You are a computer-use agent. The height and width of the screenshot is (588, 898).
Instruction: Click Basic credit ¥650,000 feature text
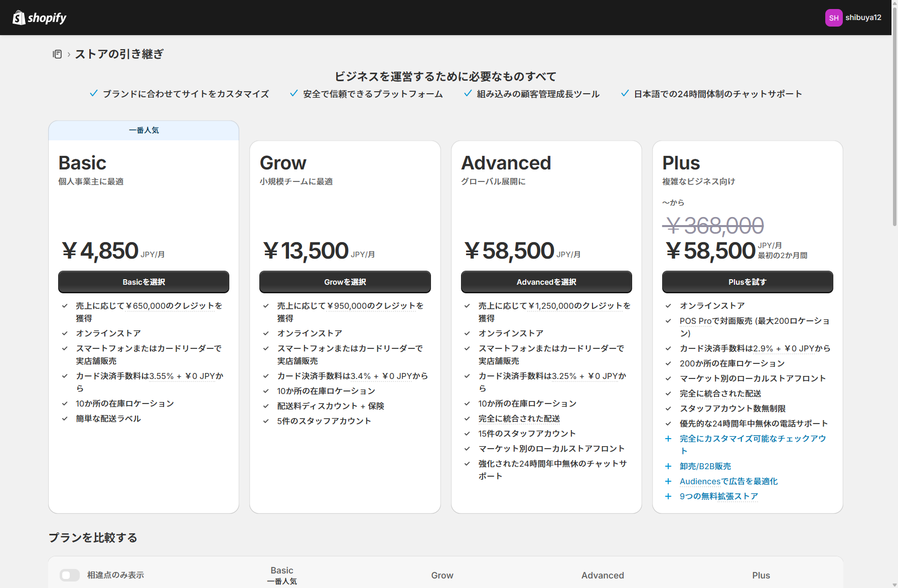coord(148,306)
